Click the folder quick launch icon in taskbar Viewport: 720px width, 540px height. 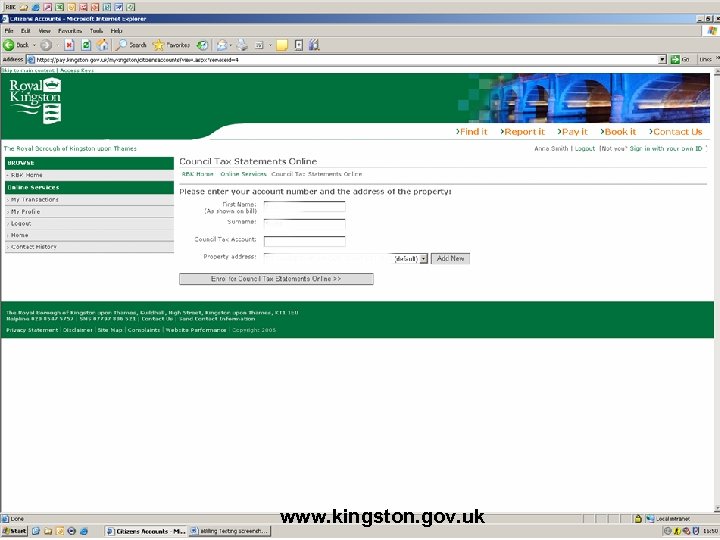click(x=47, y=531)
